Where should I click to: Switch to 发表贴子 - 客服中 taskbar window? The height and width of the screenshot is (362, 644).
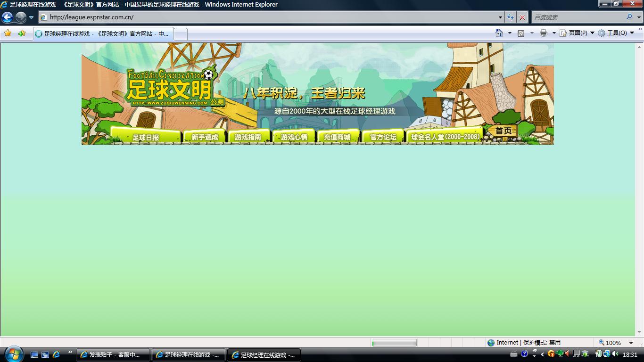pos(113,355)
